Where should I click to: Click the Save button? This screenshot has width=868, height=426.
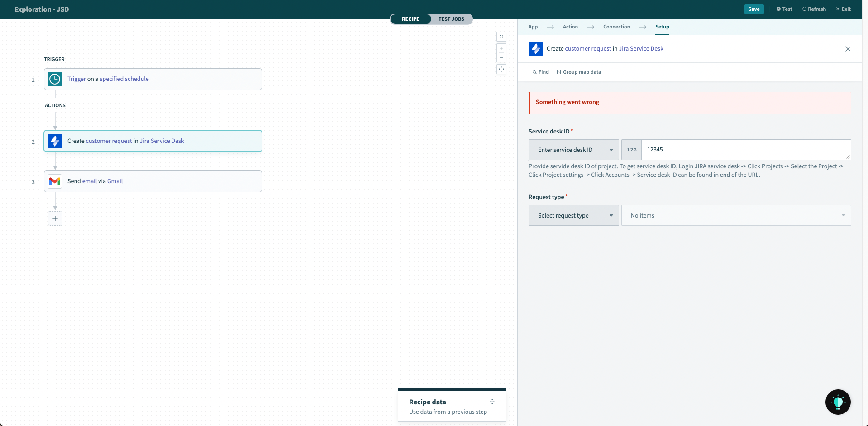(754, 9)
